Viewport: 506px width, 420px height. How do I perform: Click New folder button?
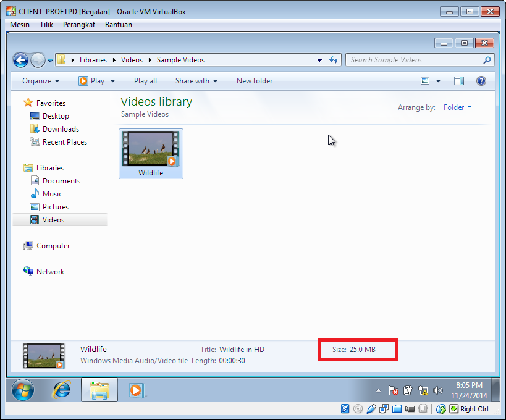coord(255,81)
